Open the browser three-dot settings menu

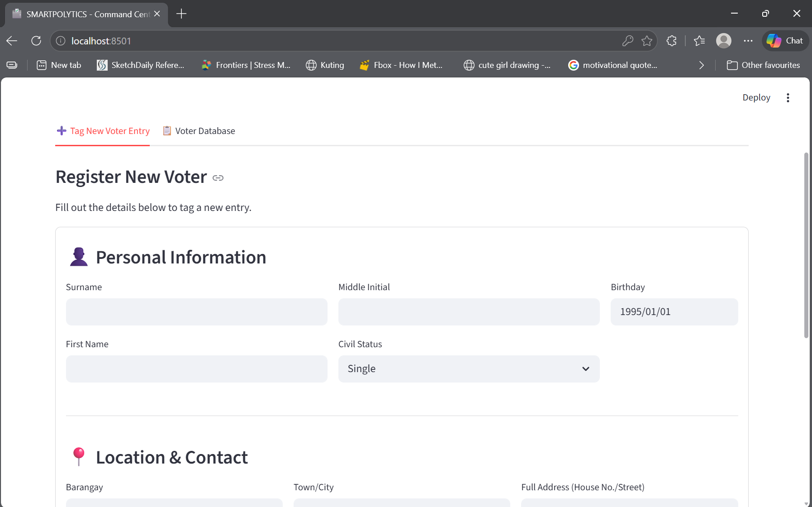748,41
